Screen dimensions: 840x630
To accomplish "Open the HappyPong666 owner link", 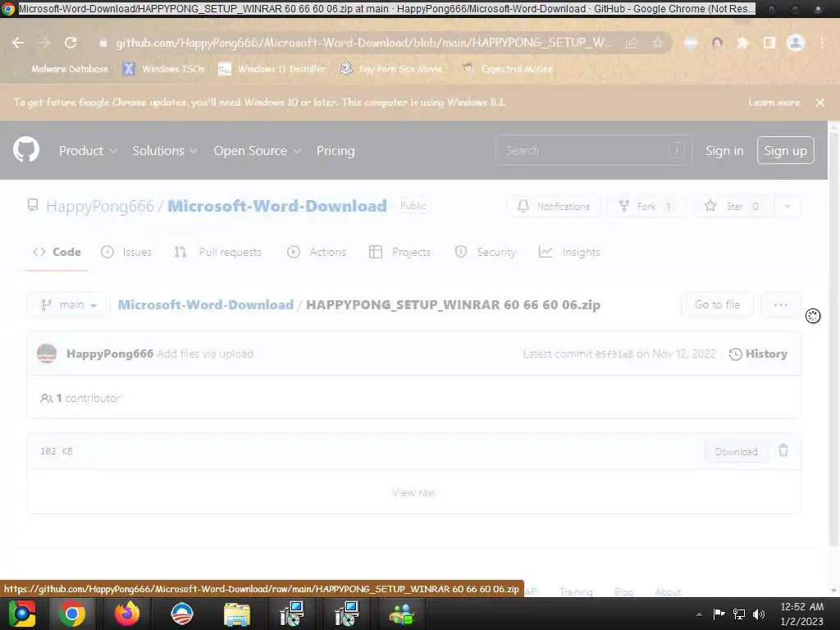I will point(99,206).
